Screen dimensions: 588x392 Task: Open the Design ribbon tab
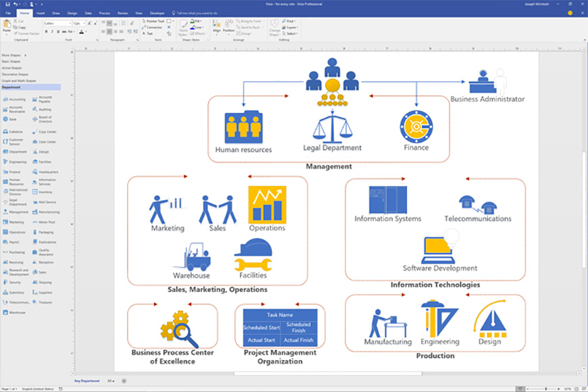(x=72, y=13)
